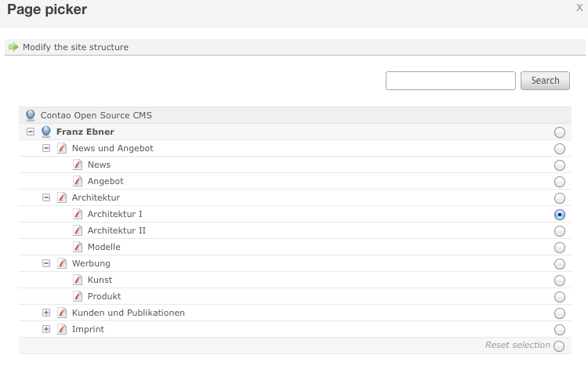Click the page icon beside Architektur II
The width and height of the screenshot is (588, 369).
[78, 230]
